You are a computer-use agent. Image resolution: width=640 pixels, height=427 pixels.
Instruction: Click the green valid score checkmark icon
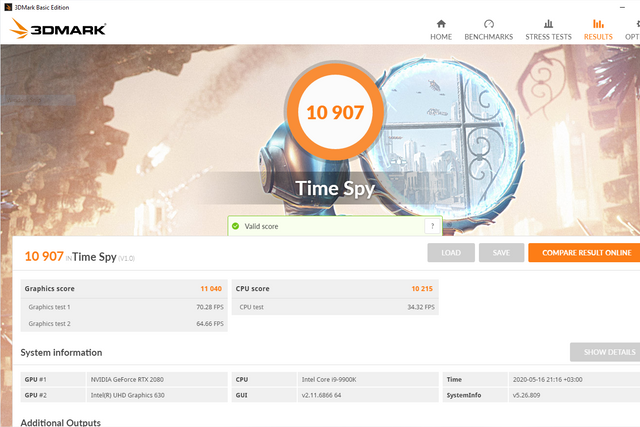click(236, 226)
